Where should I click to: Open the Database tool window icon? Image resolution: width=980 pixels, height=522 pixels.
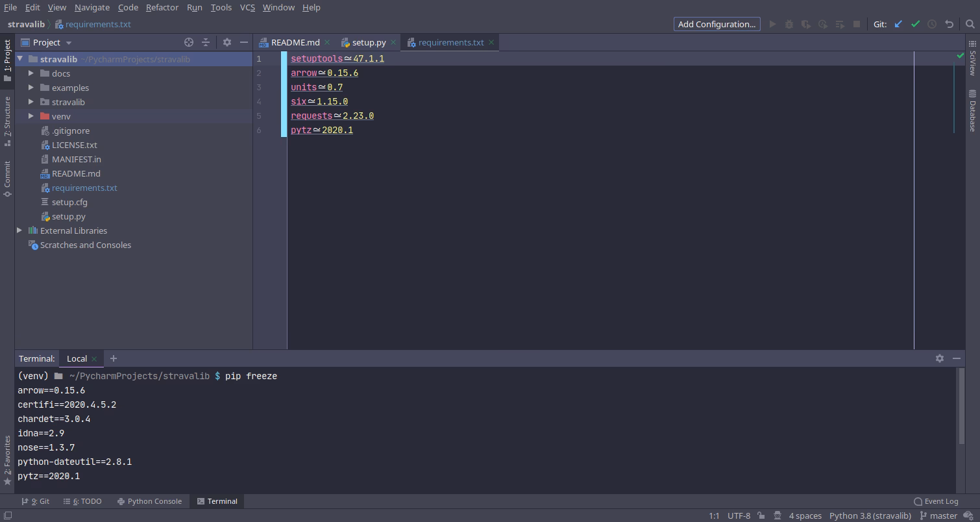972,104
